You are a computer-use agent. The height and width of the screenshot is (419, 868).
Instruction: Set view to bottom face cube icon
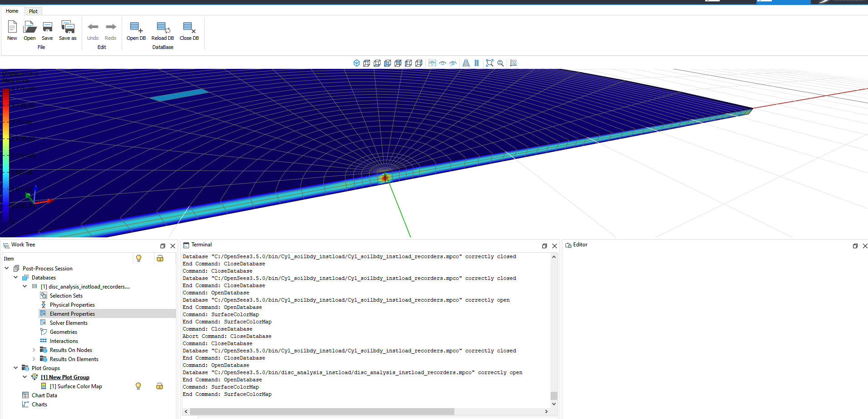click(377, 63)
